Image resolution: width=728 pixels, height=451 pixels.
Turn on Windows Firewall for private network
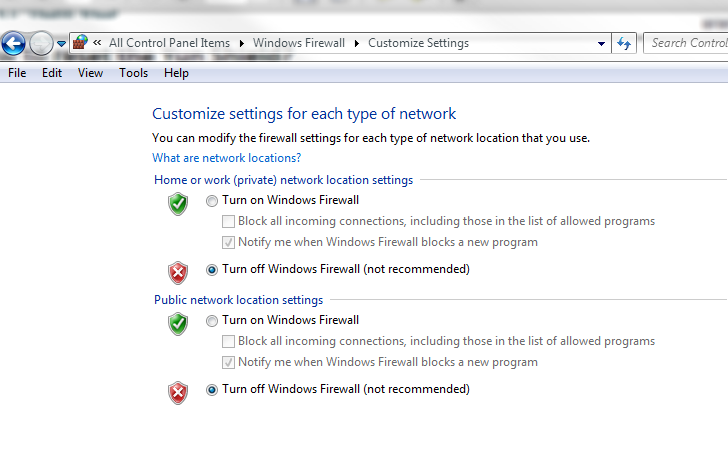click(212, 201)
